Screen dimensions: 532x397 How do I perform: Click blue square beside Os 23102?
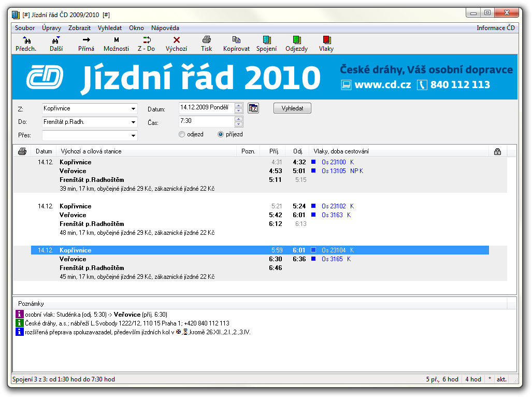coord(313,206)
